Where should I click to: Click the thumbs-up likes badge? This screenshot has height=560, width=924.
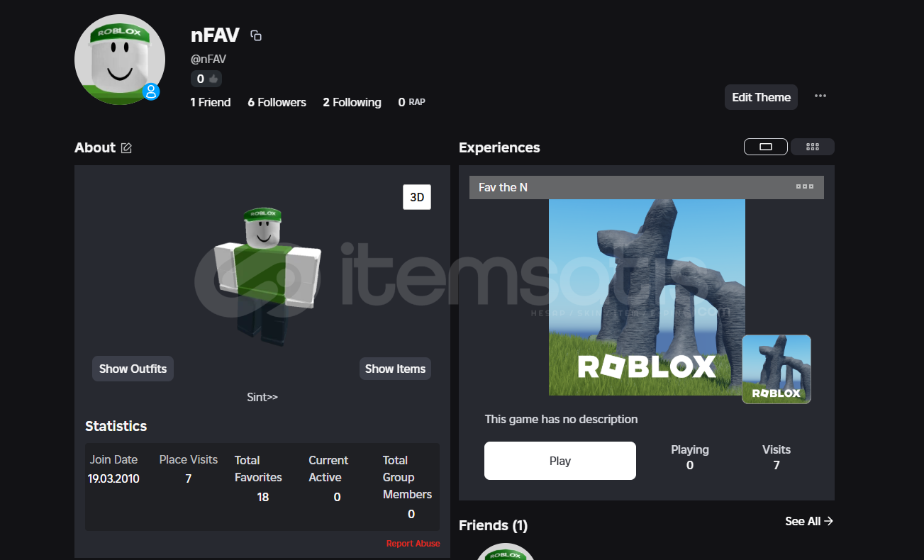pyautogui.click(x=206, y=79)
